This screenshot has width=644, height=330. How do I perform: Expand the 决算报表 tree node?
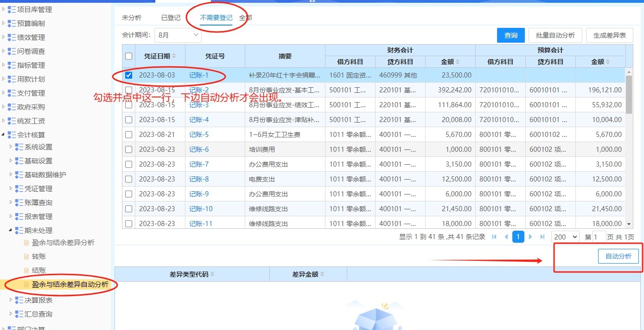[x=11, y=300]
